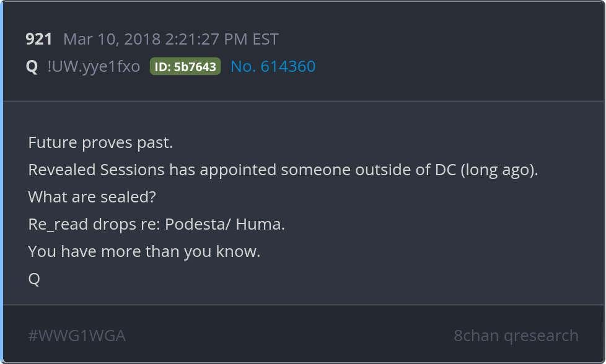This screenshot has width=606, height=364.
Task: Click the line "What are sealed?"
Action: tap(92, 197)
